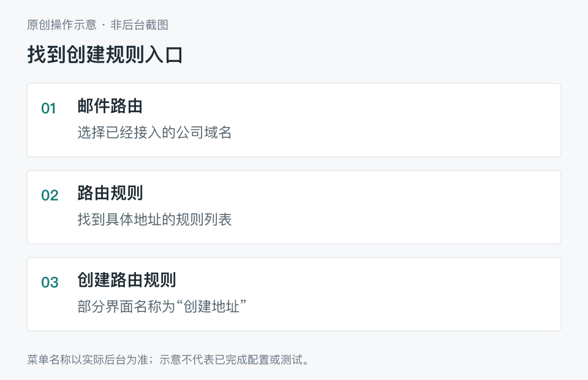Screen dimensions: 588x380
Task: Click the 原创操作示意 caption text
Action: (61, 25)
